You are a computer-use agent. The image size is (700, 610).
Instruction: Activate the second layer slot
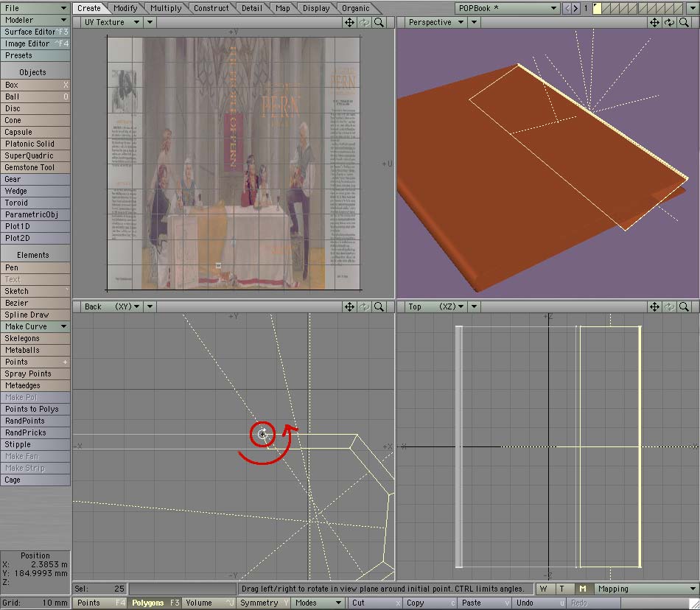pyautogui.click(x=606, y=8)
